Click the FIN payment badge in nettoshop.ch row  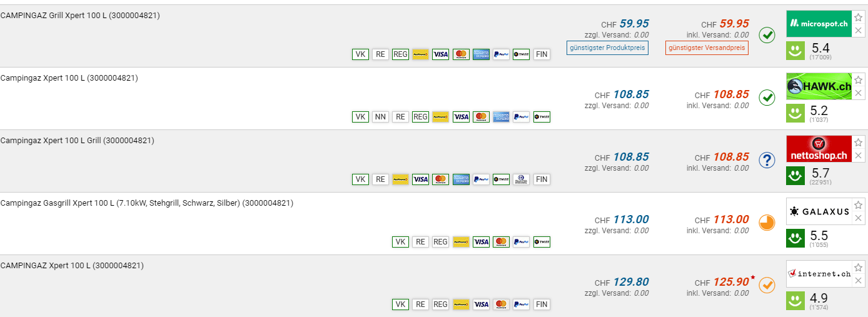(x=542, y=179)
